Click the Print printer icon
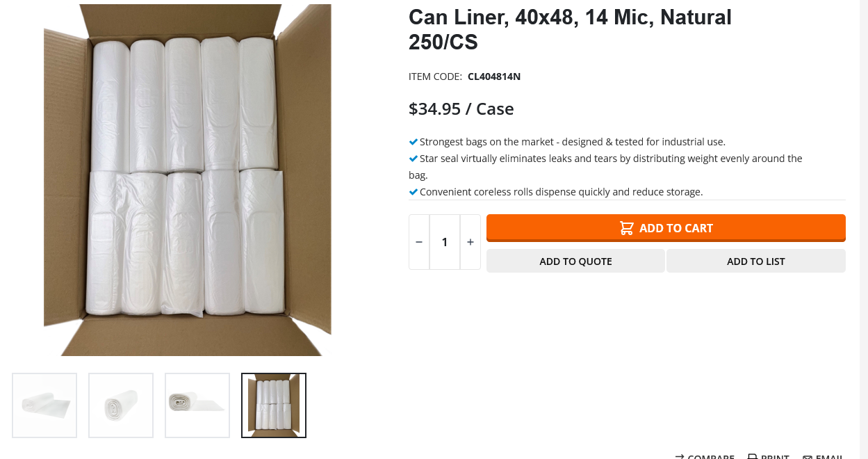The image size is (868, 459). [x=752, y=457]
